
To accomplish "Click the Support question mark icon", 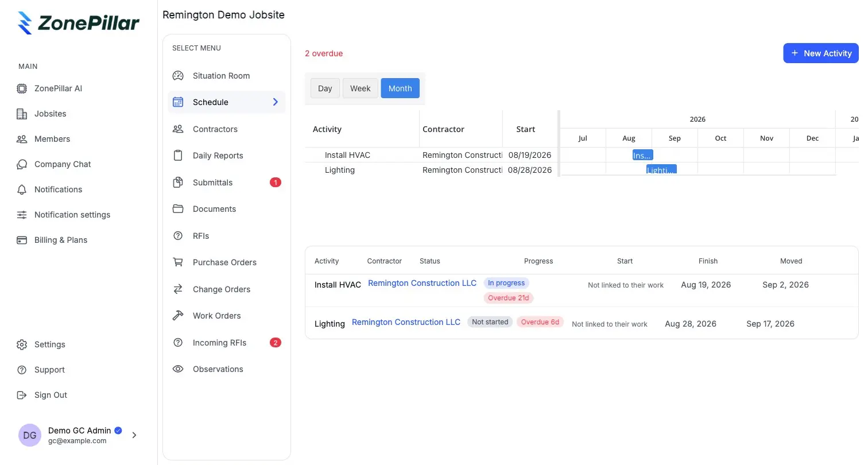I will coord(22,370).
